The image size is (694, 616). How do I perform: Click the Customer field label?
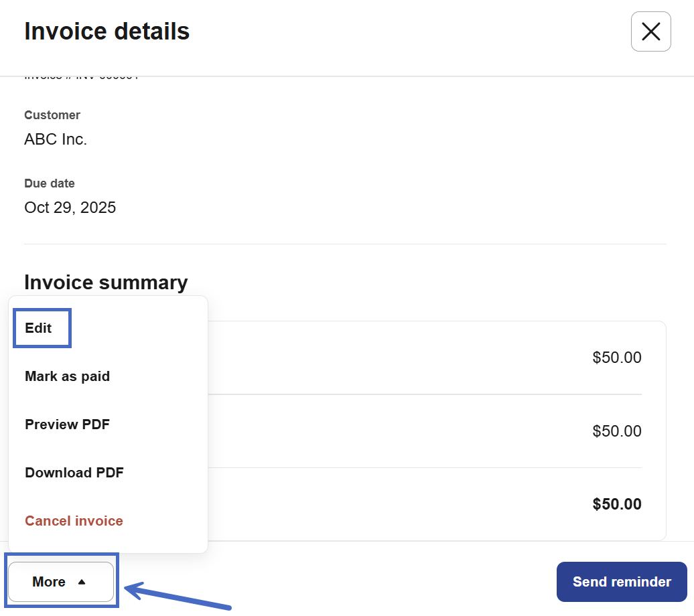click(x=52, y=115)
